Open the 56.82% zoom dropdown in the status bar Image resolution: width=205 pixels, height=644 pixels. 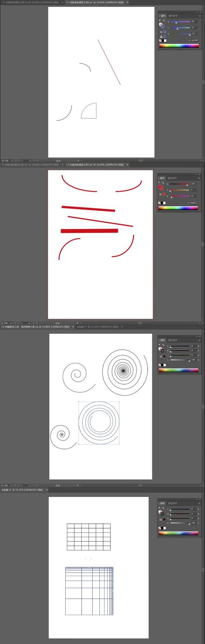click(x=11, y=160)
